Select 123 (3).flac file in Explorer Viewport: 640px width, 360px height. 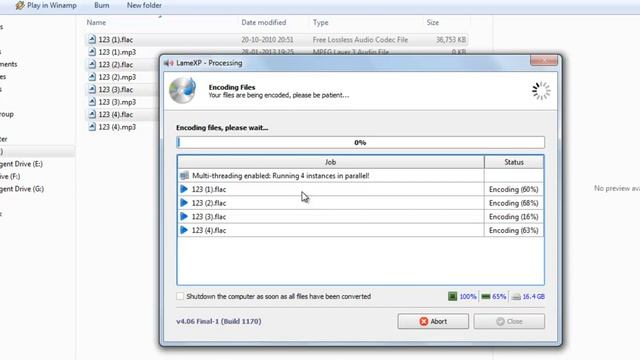(x=116, y=89)
